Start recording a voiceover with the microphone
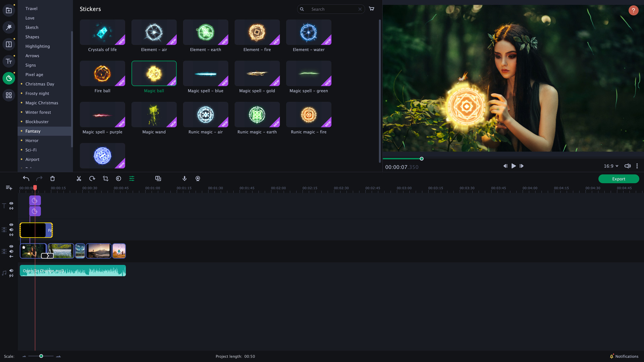644x362 pixels. (x=184, y=178)
